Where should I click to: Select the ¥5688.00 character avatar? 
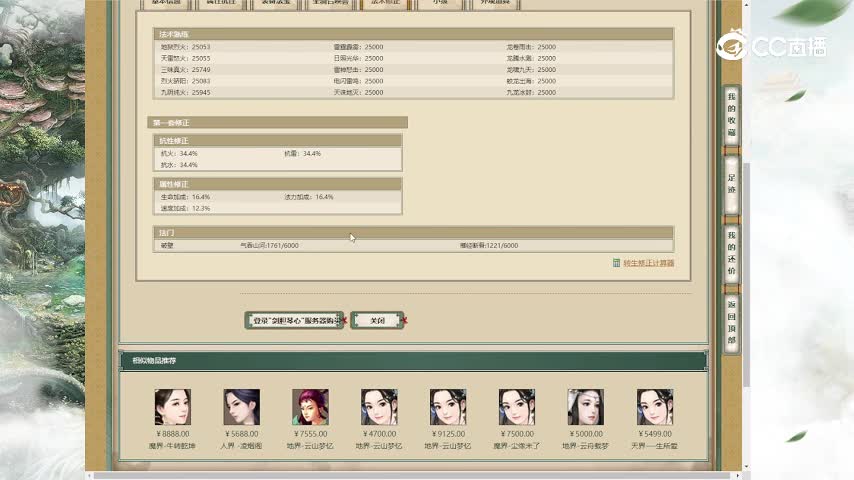241,407
